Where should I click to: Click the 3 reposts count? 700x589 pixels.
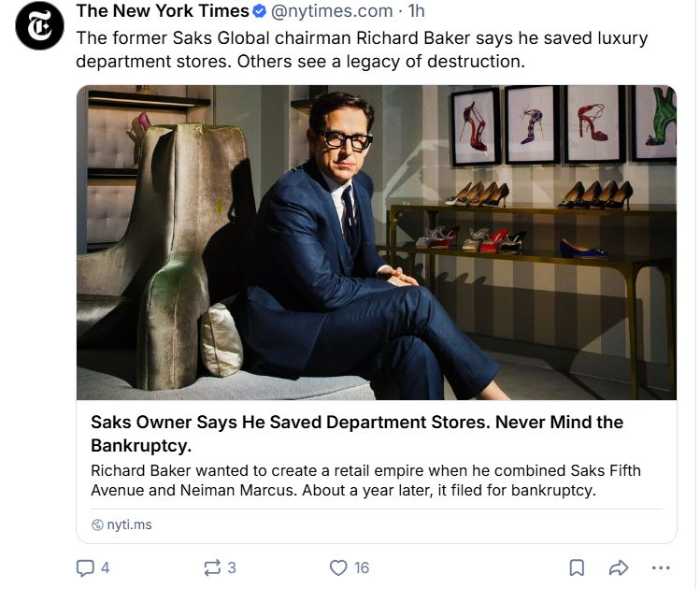pyautogui.click(x=231, y=567)
